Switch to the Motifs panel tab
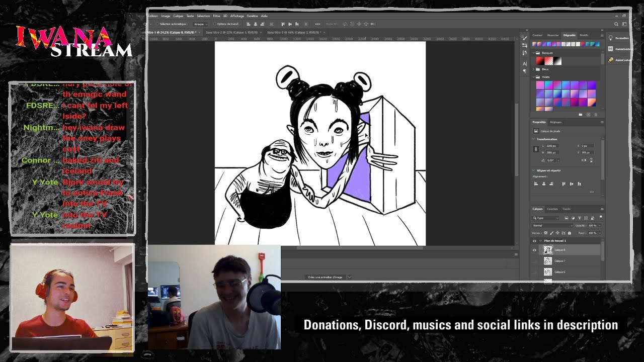Screen dimensions: 644x362 584,35
